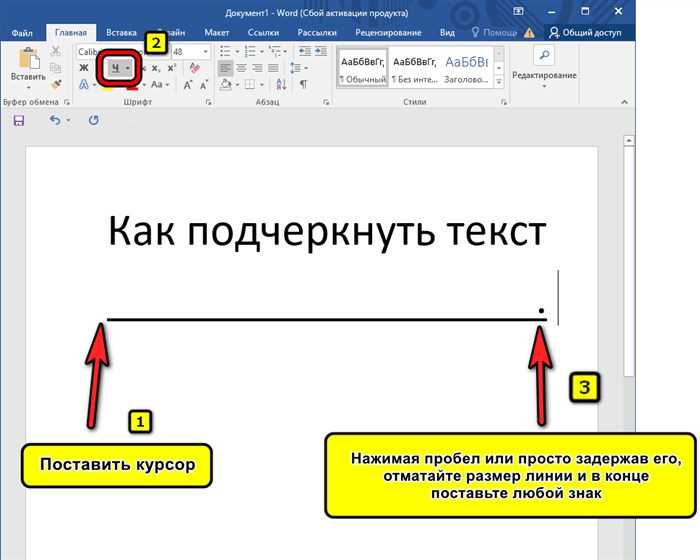
Task: Click the activation warning triangle icon
Action: click(x=529, y=33)
